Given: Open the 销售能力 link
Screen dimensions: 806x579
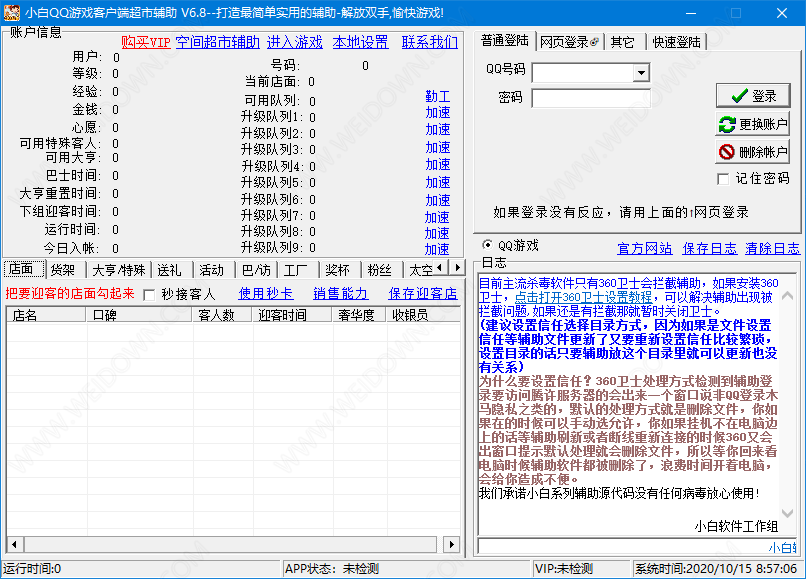Looking at the screenshot, I should coord(341,294).
